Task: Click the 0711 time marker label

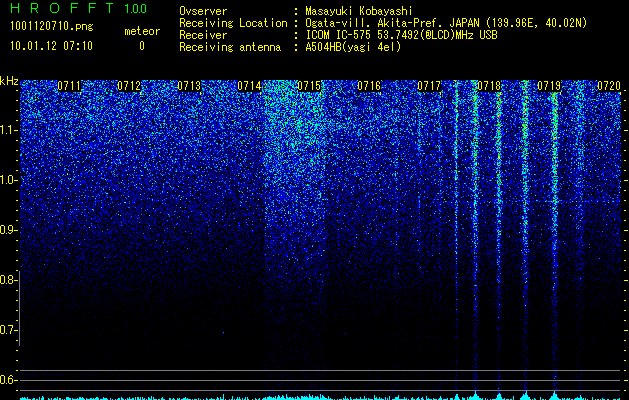Action: [x=69, y=86]
